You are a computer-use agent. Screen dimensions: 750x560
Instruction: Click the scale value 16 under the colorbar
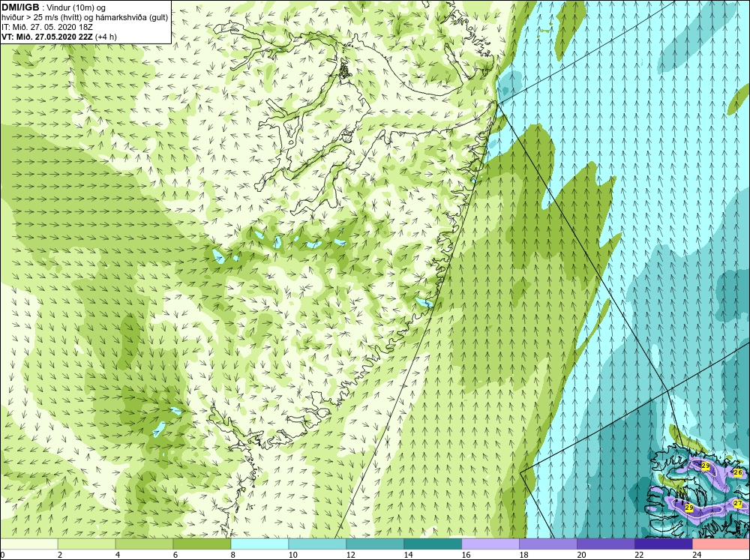tap(466, 555)
